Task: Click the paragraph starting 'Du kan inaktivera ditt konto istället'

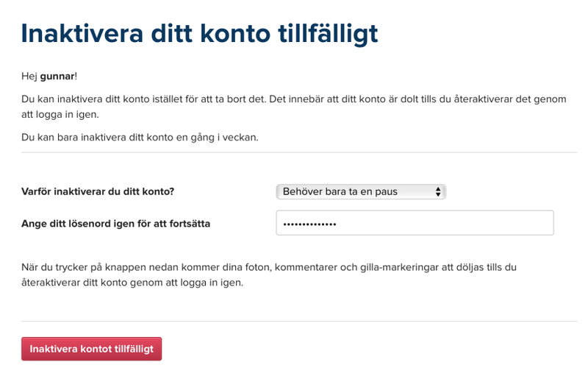Action: tap(293, 99)
